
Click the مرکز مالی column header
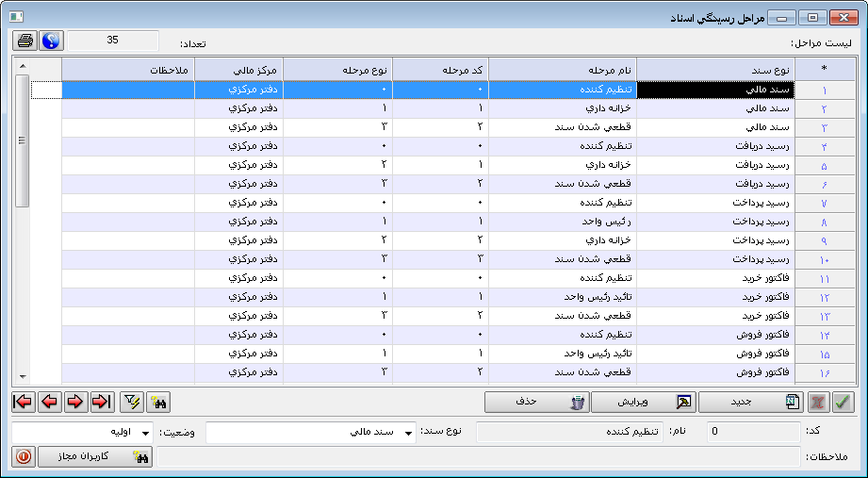pos(238,70)
